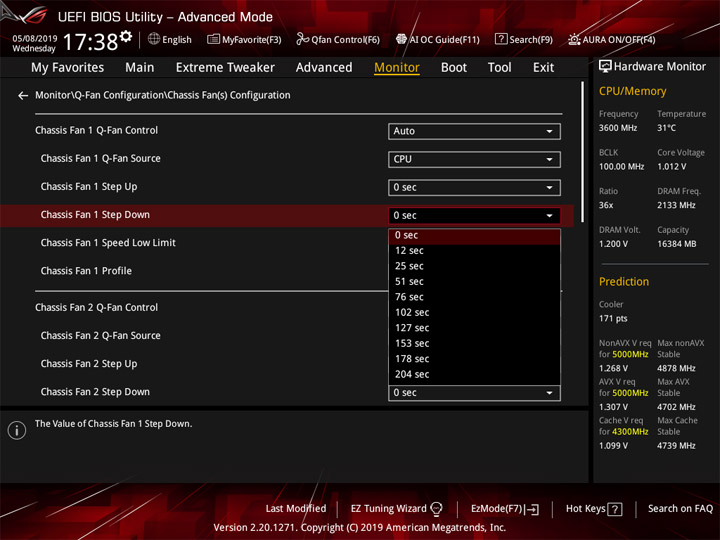720x540 pixels.
Task: Switch to My Favorites tab
Action: 68,68
